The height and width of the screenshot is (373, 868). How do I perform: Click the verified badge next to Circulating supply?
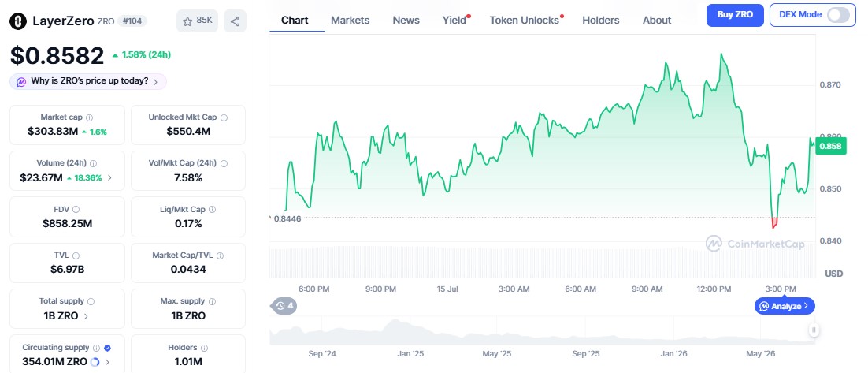tap(107, 348)
